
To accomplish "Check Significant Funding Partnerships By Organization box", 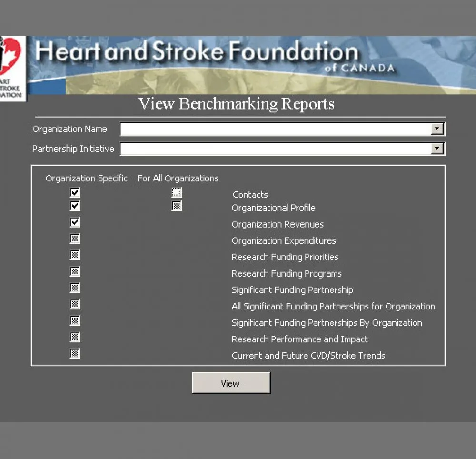I will 75,320.
